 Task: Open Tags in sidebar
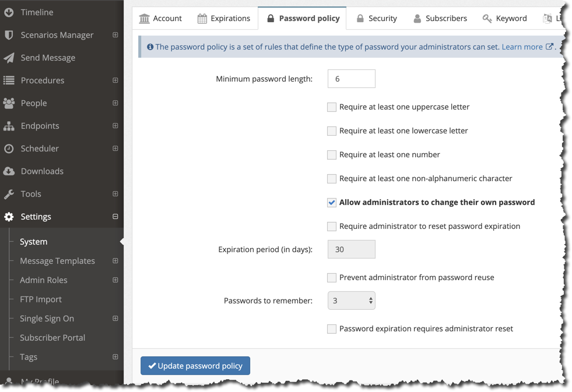pos(29,357)
